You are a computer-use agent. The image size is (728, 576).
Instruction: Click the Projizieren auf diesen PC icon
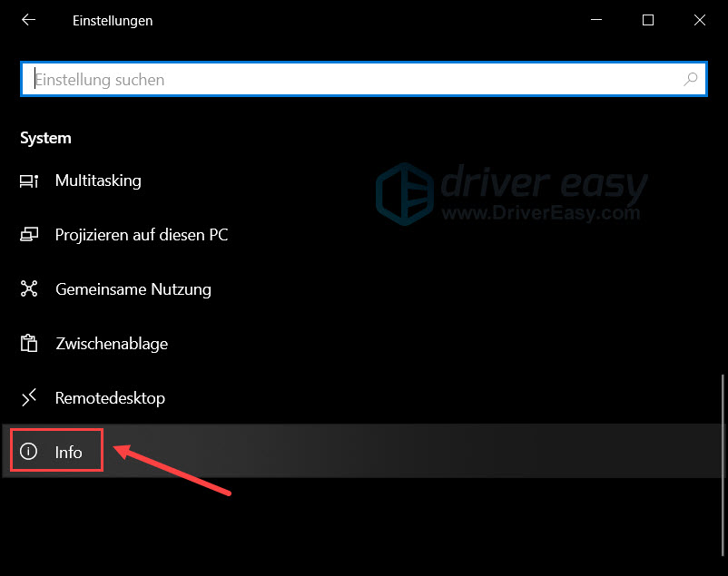coord(29,235)
